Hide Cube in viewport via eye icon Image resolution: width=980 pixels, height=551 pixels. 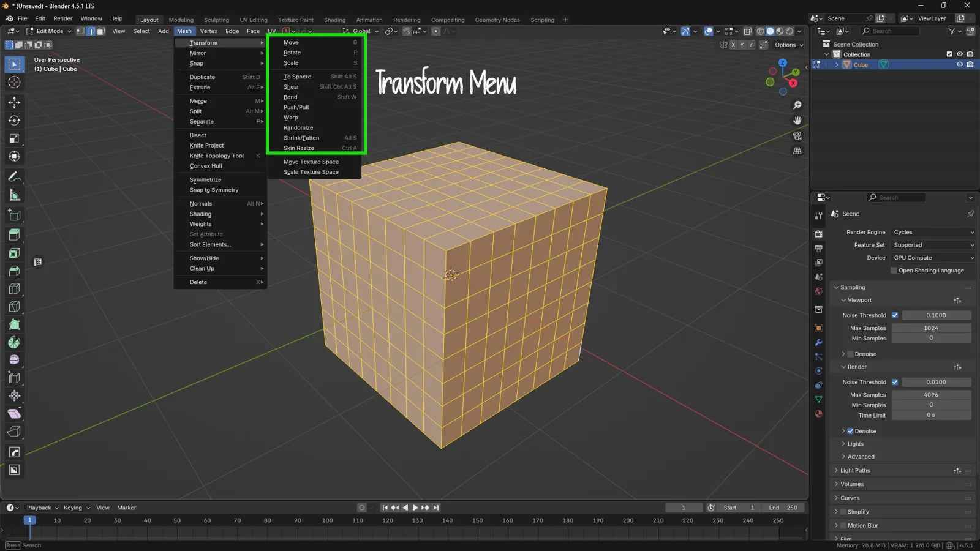click(960, 64)
